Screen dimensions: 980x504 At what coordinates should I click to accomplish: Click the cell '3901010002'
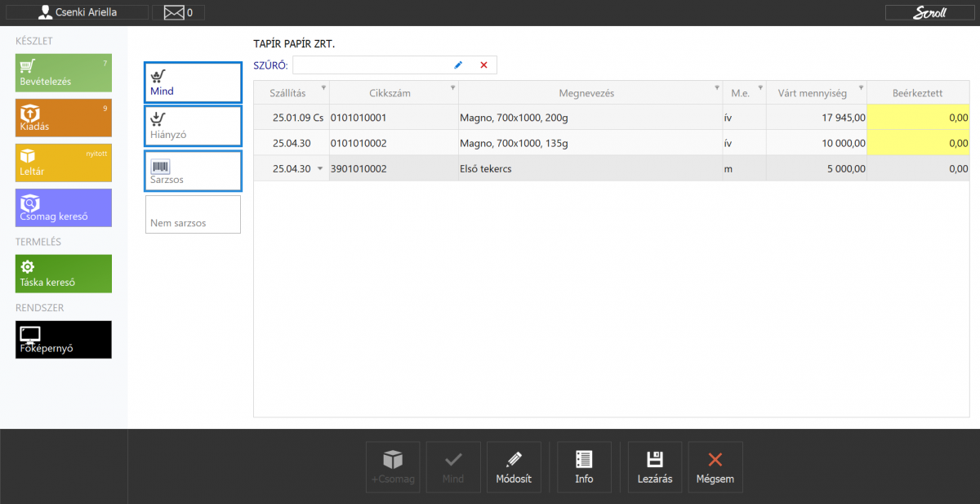pyautogui.click(x=394, y=169)
